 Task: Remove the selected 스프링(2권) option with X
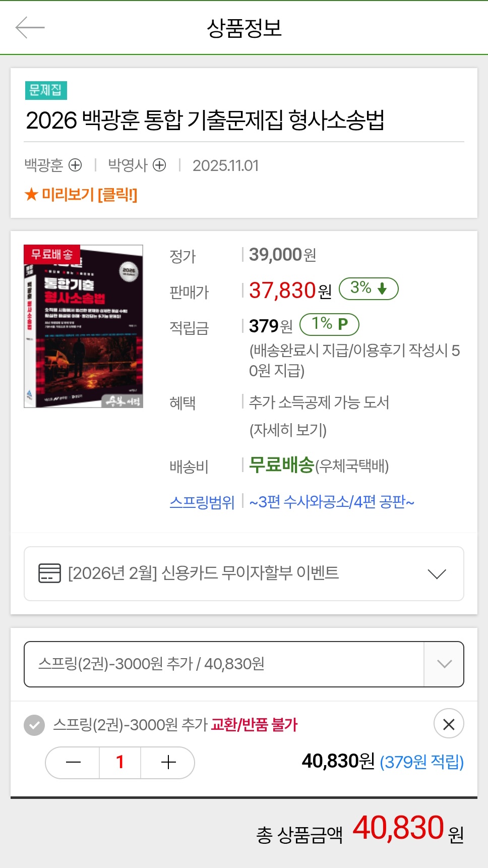tap(449, 724)
